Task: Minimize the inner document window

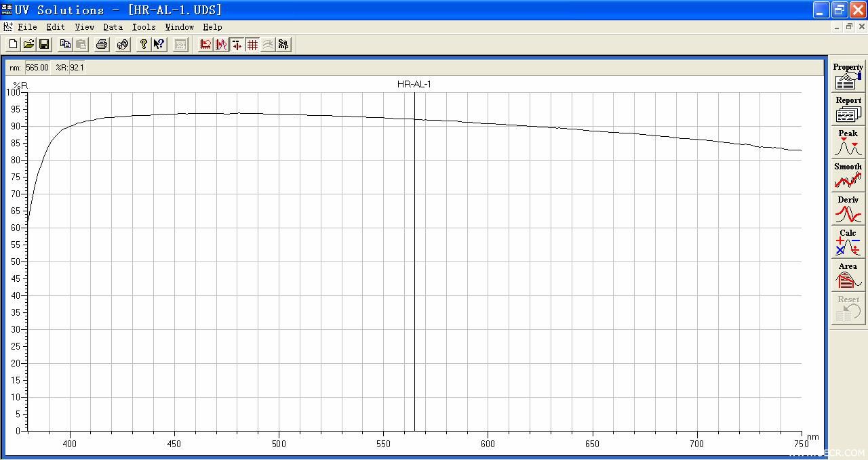Action: (837, 27)
